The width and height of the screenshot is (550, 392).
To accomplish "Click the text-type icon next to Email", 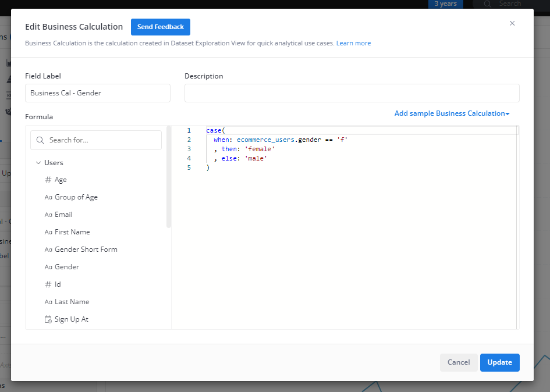I will click(48, 215).
